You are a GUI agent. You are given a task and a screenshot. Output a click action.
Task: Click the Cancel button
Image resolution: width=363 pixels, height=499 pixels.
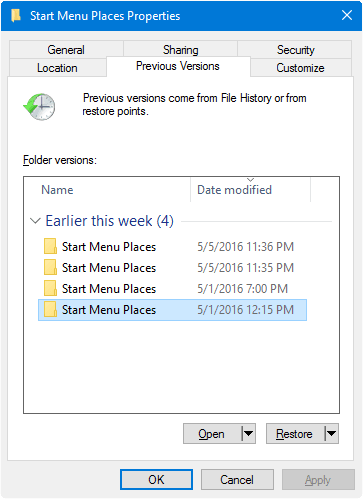point(237,480)
